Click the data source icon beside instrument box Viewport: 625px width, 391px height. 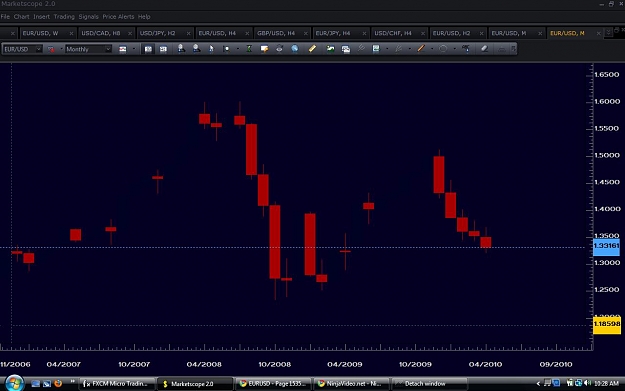coord(51,49)
